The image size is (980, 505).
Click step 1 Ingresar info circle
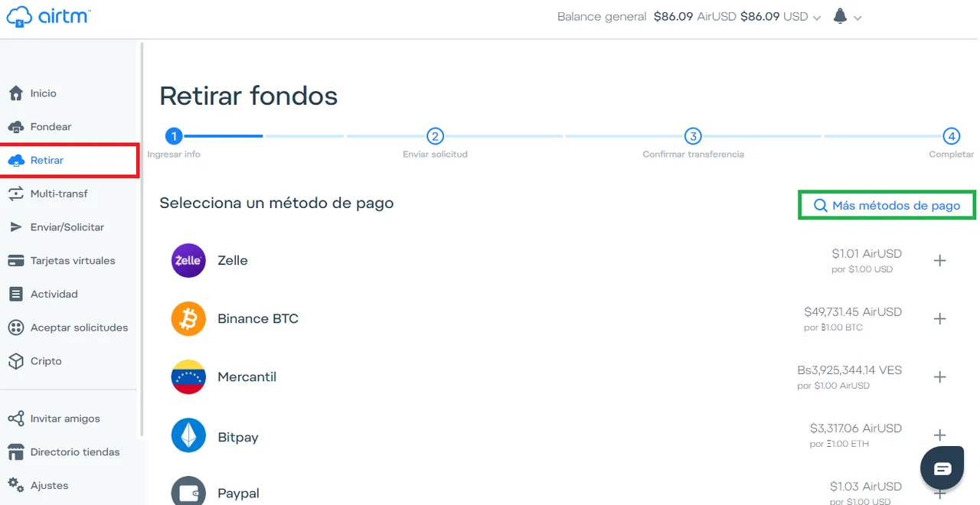point(175,136)
